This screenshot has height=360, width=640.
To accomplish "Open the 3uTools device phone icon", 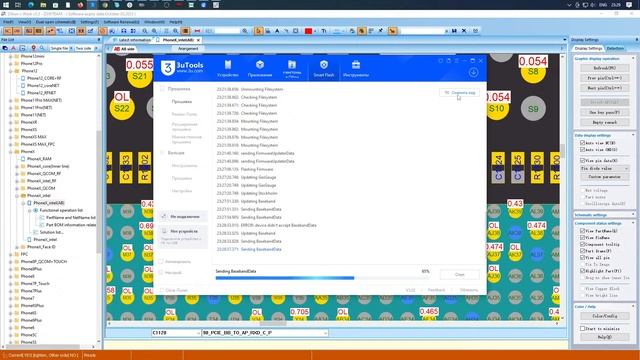I will click(228, 65).
